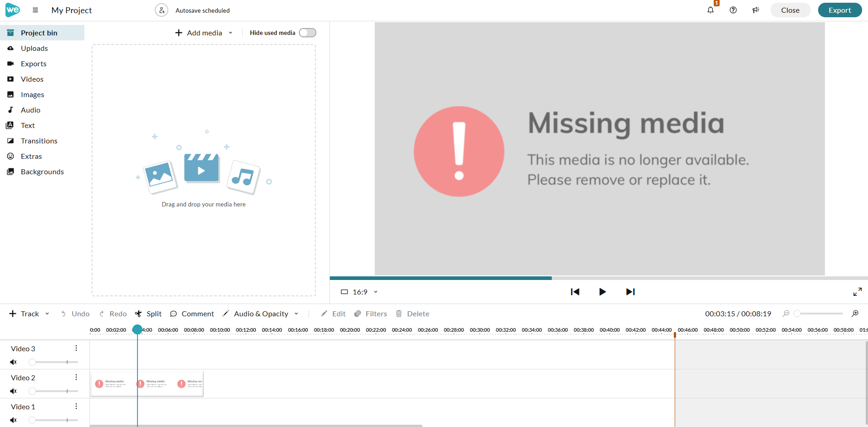Open the Text section
The image size is (868, 427).
coord(42,125)
